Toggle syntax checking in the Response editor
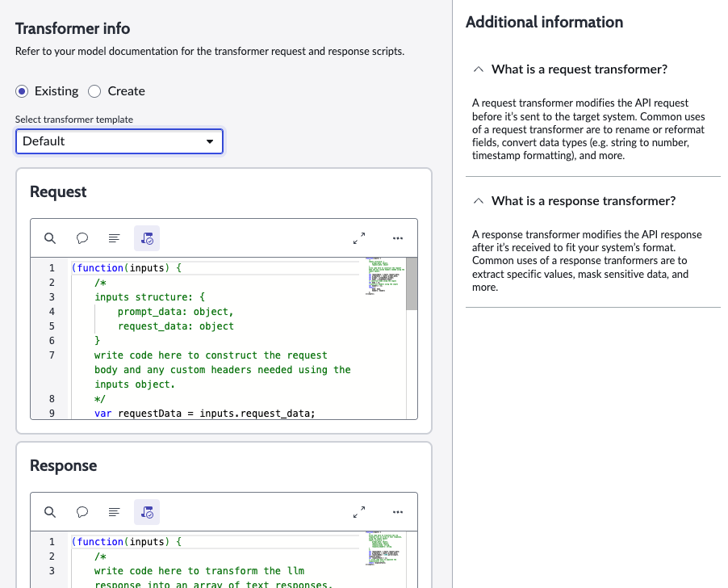728x588 pixels. [x=147, y=512]
